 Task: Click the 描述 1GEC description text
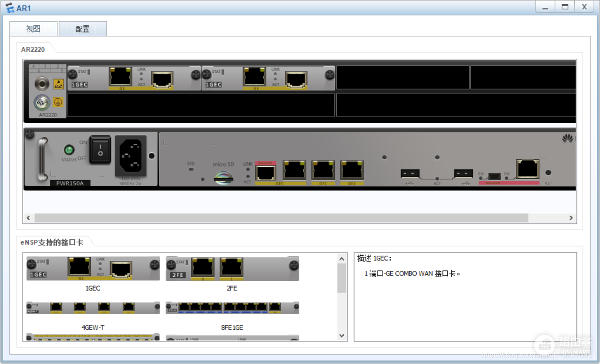(x=374, y=258)
